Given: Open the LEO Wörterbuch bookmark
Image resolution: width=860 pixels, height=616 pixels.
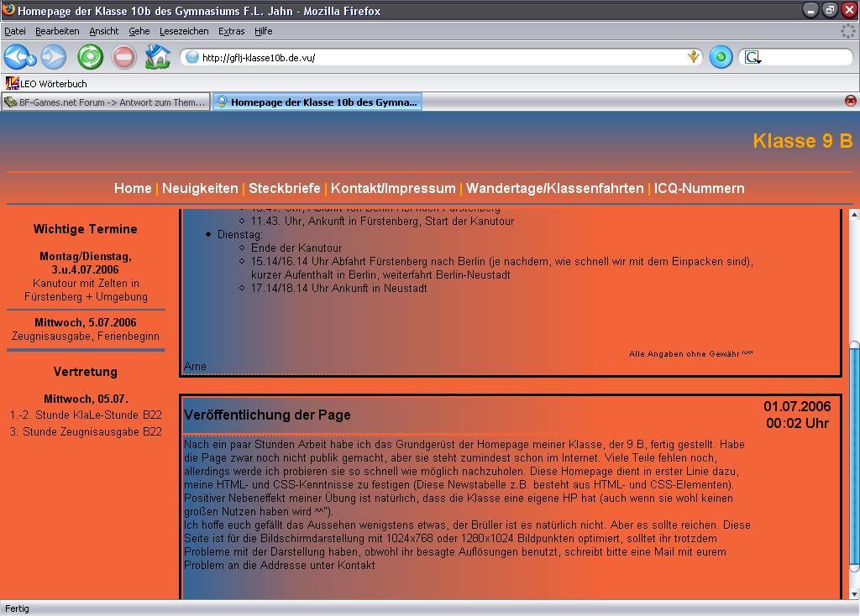Looking at the screenshot, I should [x=46, y=83].
